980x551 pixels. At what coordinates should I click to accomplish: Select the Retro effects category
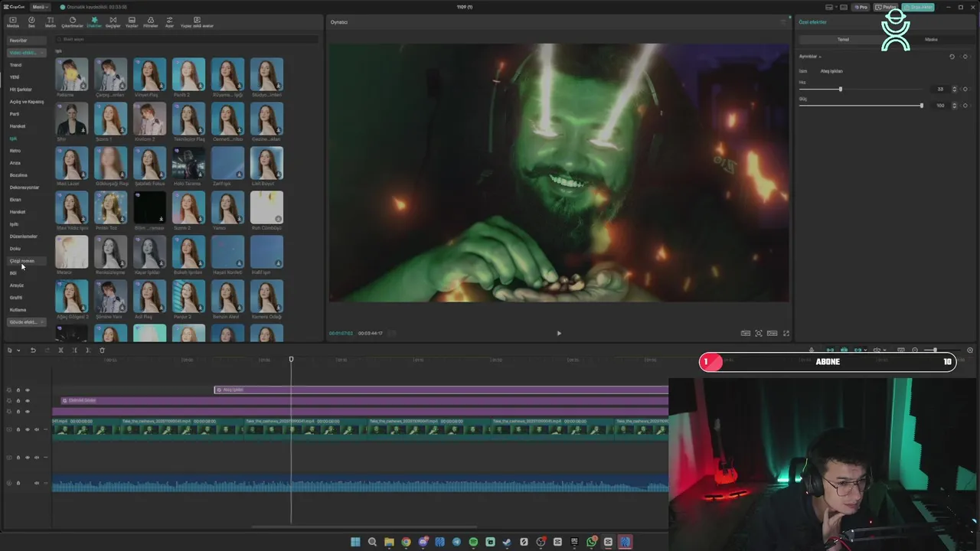15,151
